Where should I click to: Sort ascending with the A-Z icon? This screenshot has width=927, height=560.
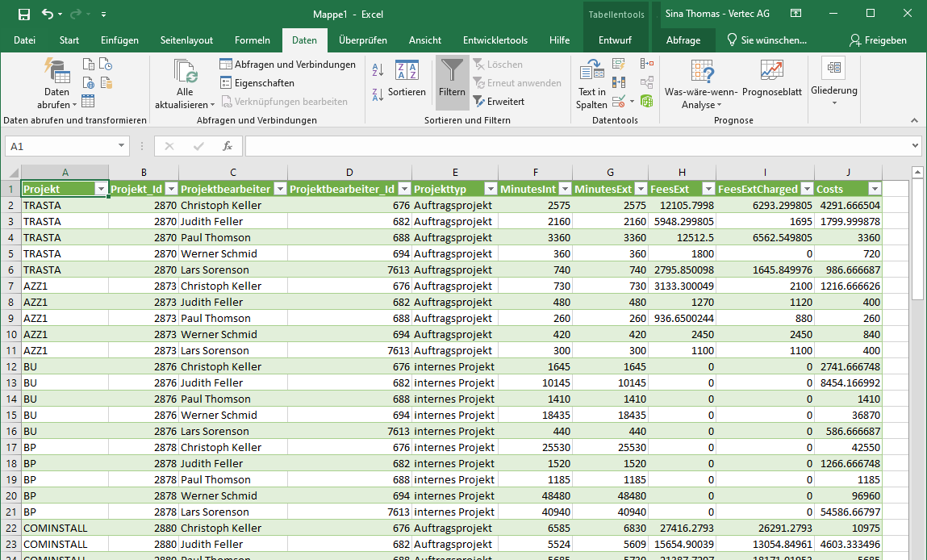click(x=377, y=71)
